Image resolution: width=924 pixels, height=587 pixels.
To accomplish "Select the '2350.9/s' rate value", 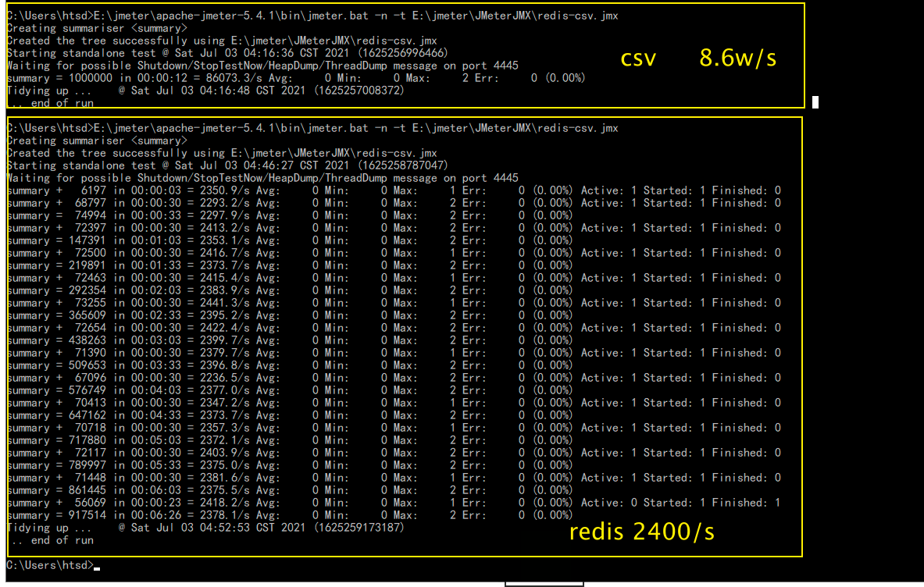I will [x=224, y=190].
